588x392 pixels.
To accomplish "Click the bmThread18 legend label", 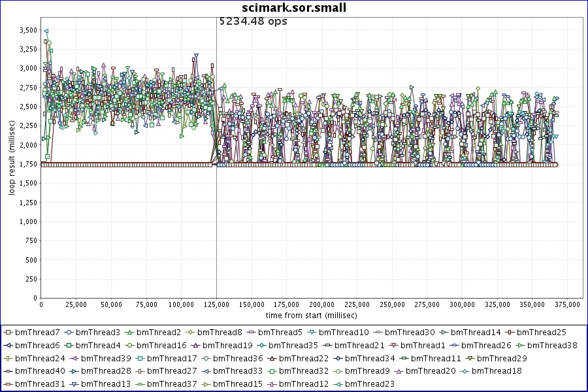I will click(x=497, y=371).
